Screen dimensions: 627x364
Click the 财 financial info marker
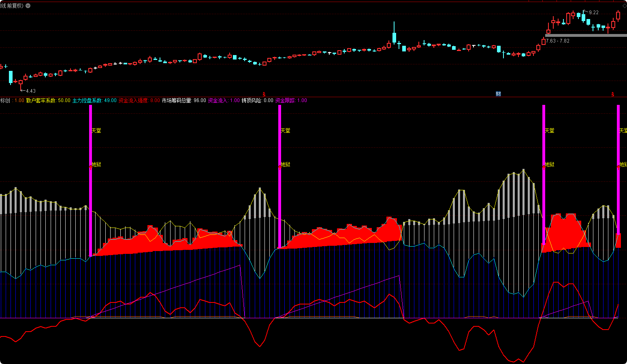(x=498, y=94)
